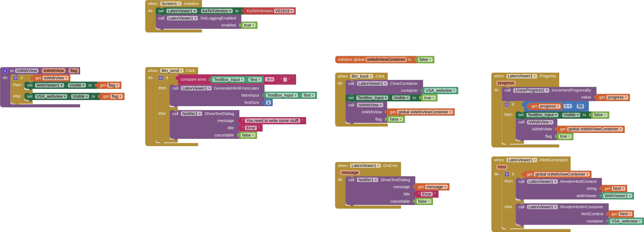Click the mutator gear on the if block inside the IsWebView procedure
This screenshot has height=232, width=644.
coord(16,78)
